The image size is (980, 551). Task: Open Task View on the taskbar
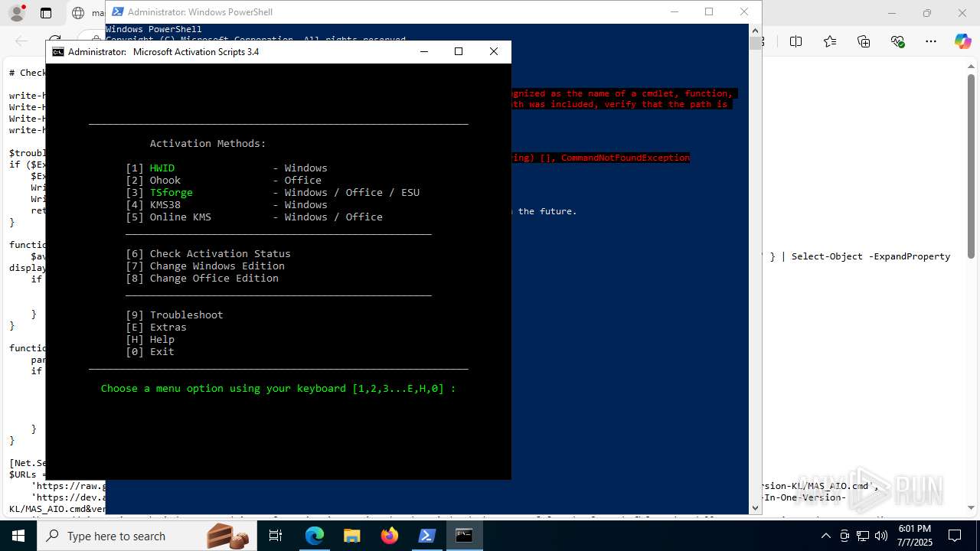pos(276,536)
